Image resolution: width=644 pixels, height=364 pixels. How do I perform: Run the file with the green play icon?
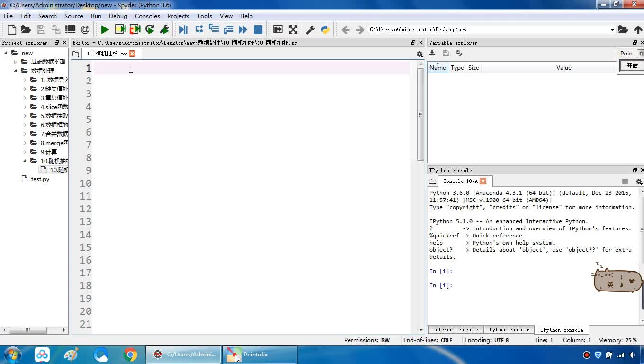point(105,29)
